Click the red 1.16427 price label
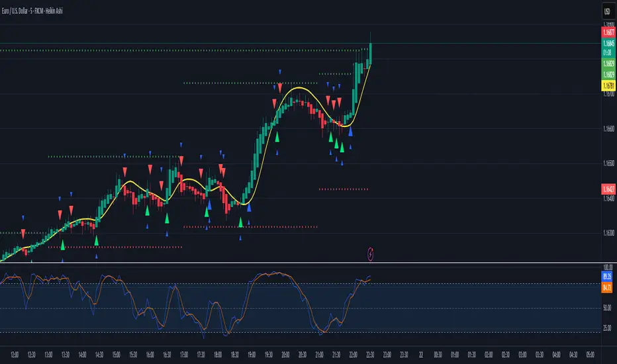 coord(608,189)
